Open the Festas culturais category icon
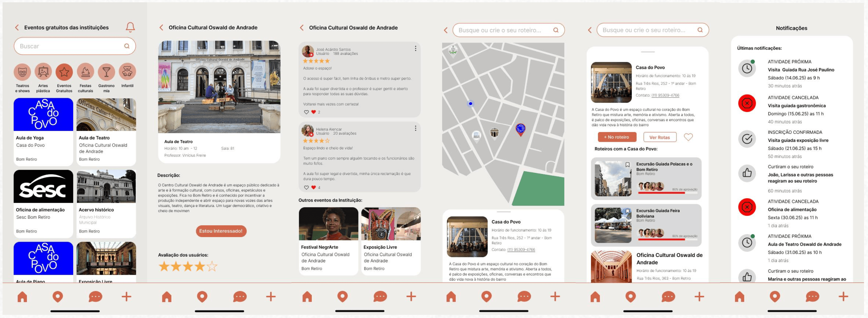 (x=85, y=72)
